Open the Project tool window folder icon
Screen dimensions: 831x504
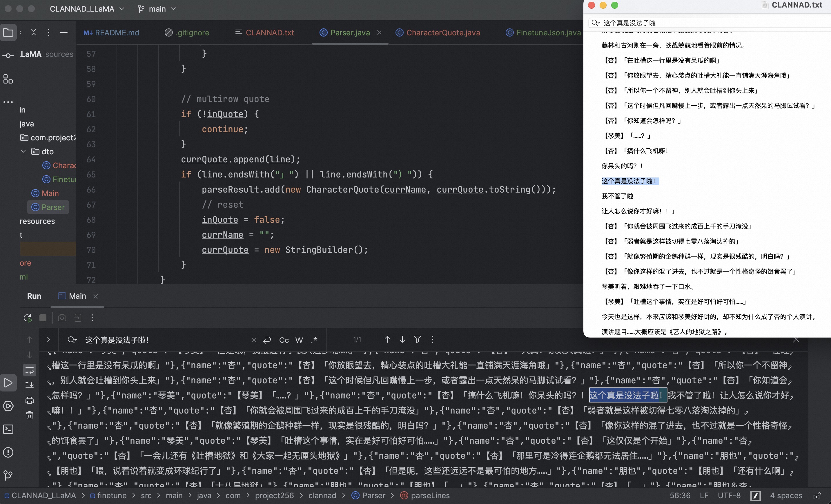[x=8, y=32]
